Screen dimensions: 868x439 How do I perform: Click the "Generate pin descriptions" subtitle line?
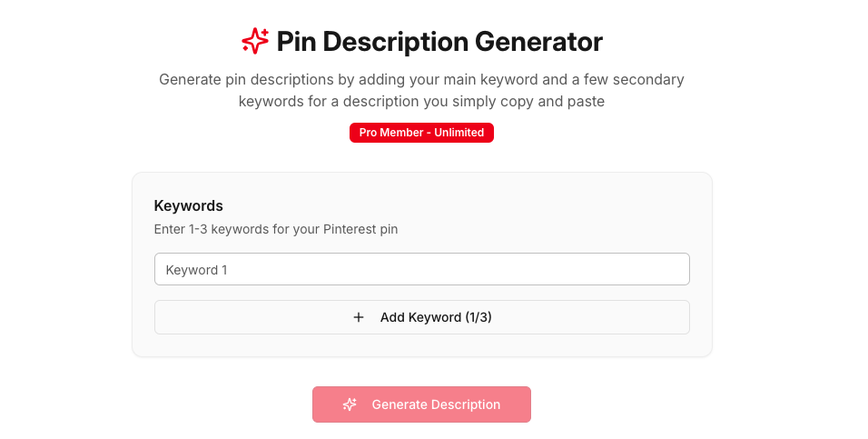point(421,80)
